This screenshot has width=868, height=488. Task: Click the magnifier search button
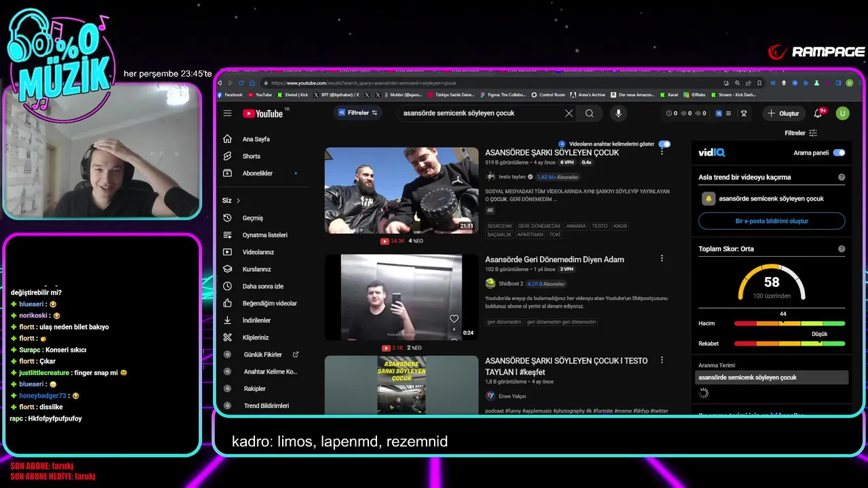589,113
